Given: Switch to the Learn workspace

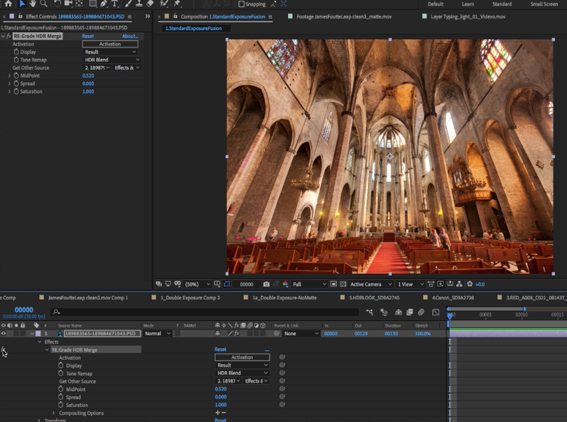Looking at the screenshot, I should [468, 4].
